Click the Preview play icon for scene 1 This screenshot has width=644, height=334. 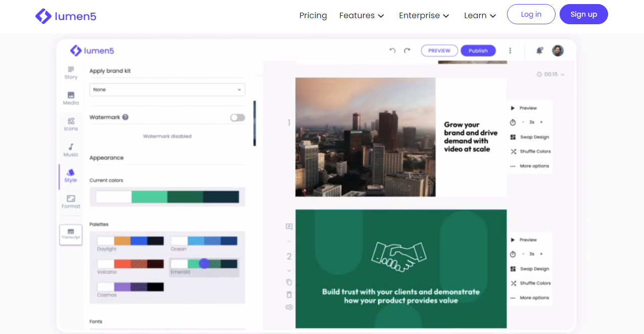tap(513, 108)
